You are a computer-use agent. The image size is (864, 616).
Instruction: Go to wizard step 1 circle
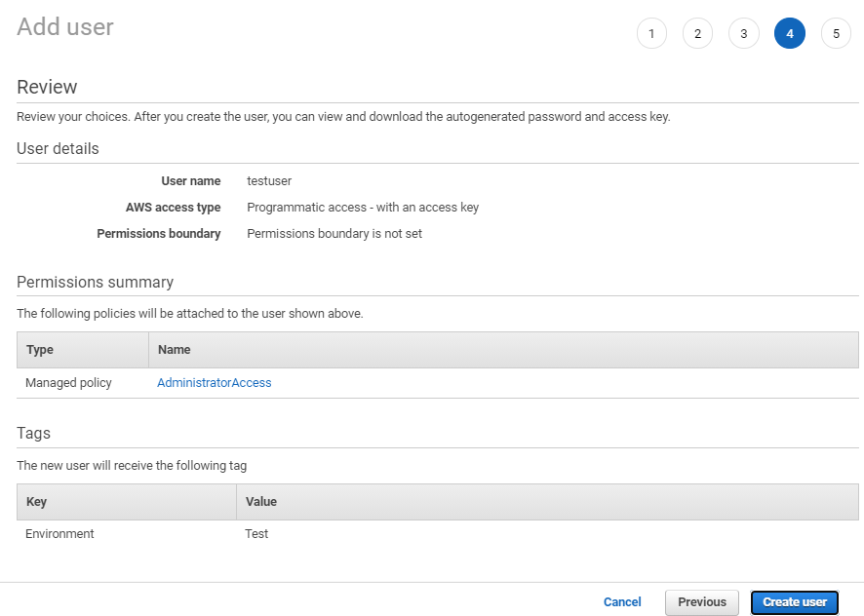[x=651, y=33]
